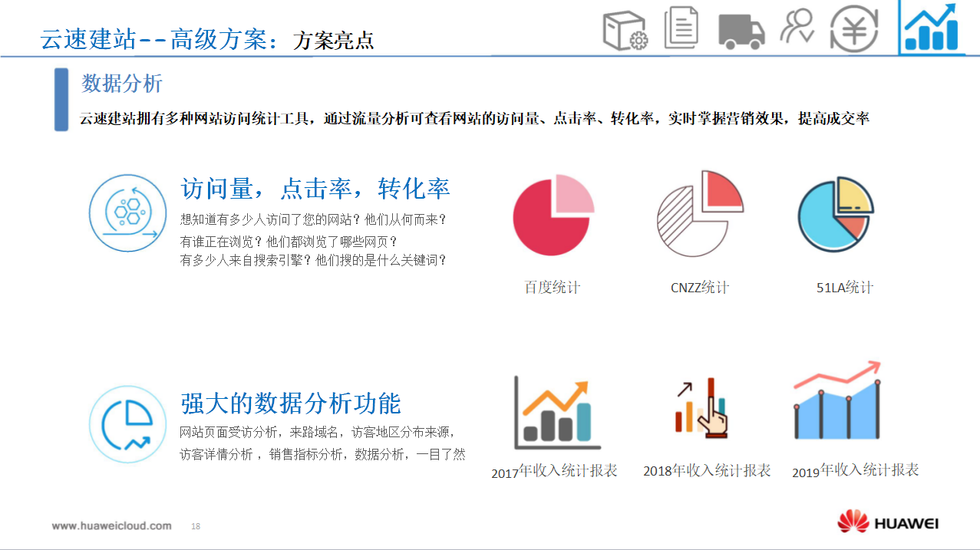Select the 强大的数据分析功能 heading

point(291,403)
